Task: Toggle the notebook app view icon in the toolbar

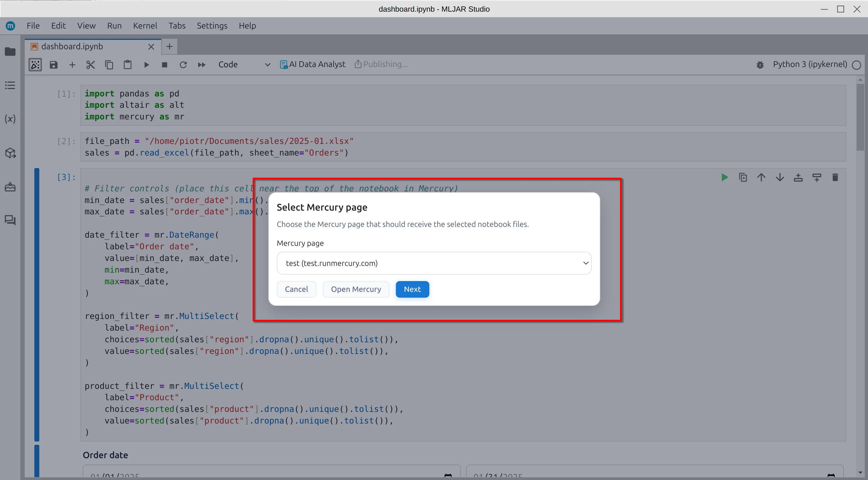Action: point(36,64)
